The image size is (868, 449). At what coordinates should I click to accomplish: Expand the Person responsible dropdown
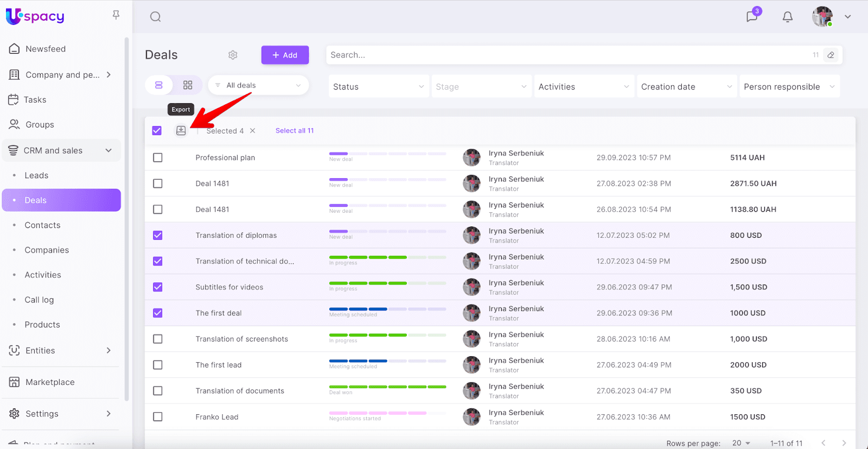pyautogui.click(x=789, y=87)
